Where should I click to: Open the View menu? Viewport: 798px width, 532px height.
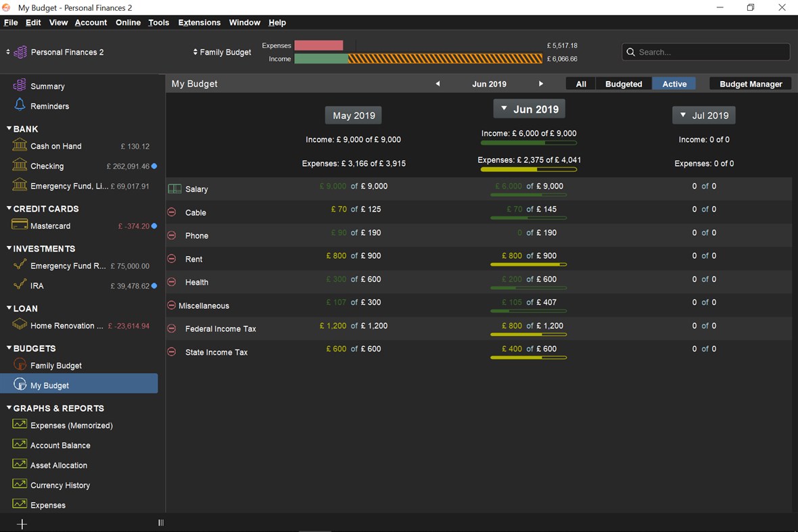pos(59,22)
